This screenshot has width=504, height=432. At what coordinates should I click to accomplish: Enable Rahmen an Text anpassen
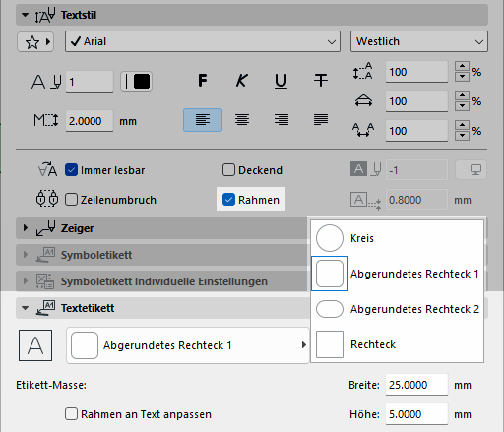pyautogui.click(x=71, y=414)
